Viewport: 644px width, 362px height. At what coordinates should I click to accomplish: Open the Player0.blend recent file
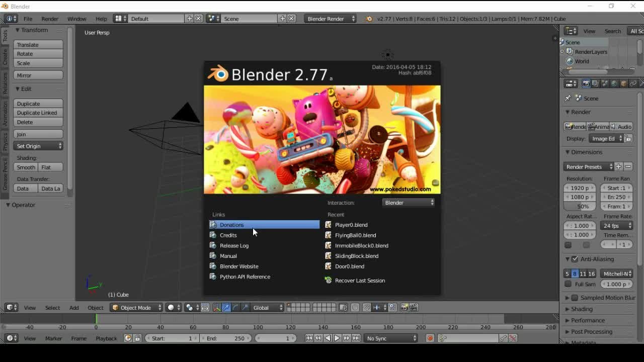point(351,225)
